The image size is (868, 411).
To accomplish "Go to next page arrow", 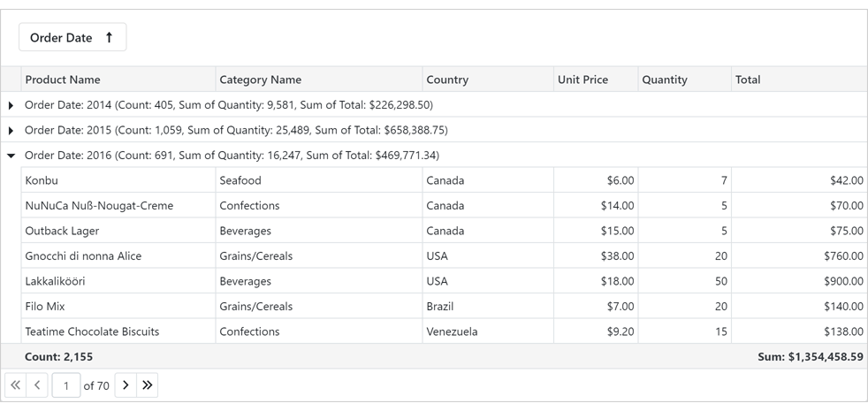I will (126, 385).
